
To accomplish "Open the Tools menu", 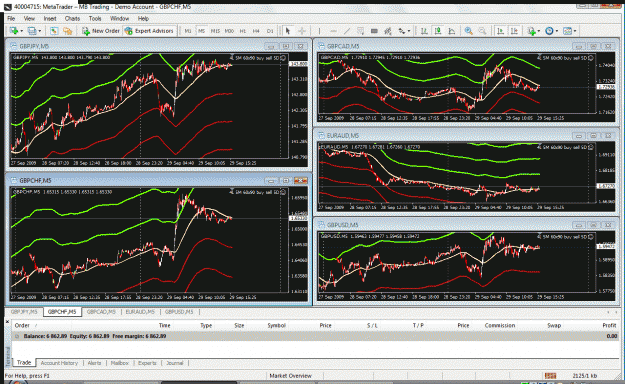I will pyautogui.click(x=95, y=18).
